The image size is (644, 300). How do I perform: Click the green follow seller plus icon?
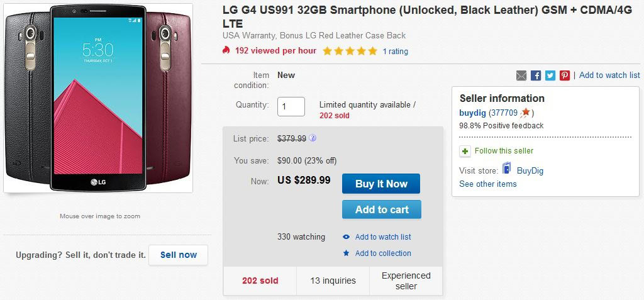pos(465,151)
